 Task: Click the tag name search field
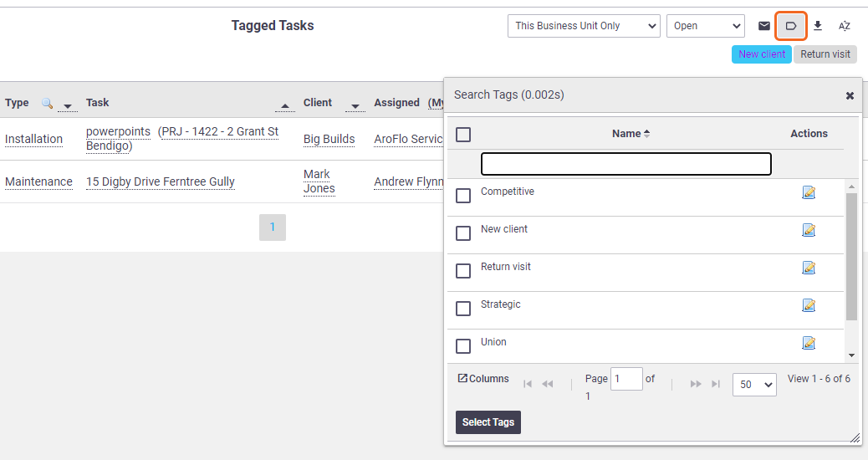click(x=626, y=164)
